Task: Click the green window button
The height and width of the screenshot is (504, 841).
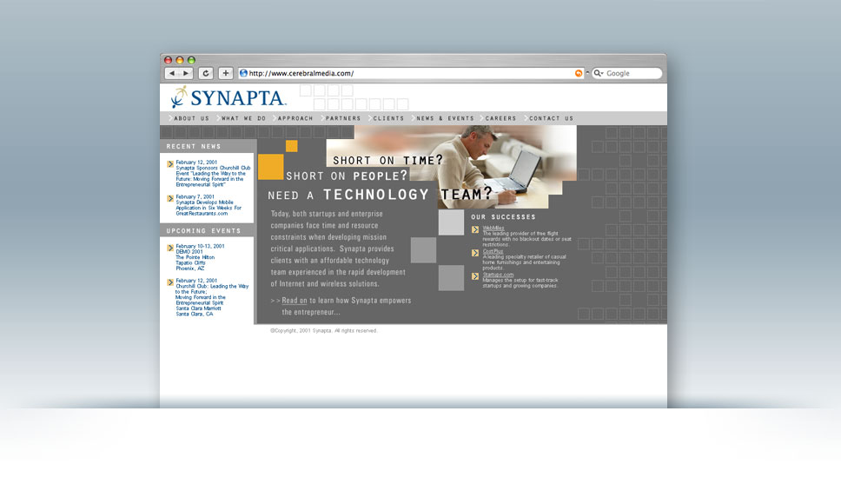Action: [191, 60]
